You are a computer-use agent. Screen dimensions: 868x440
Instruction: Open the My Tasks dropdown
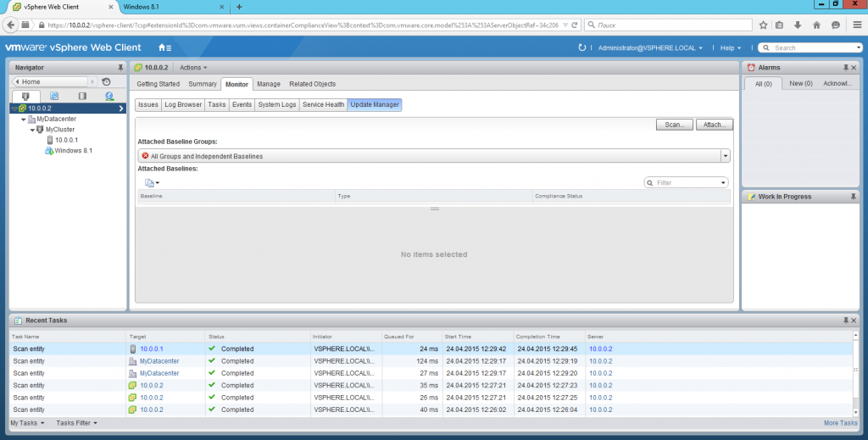[x=27, y=423]
